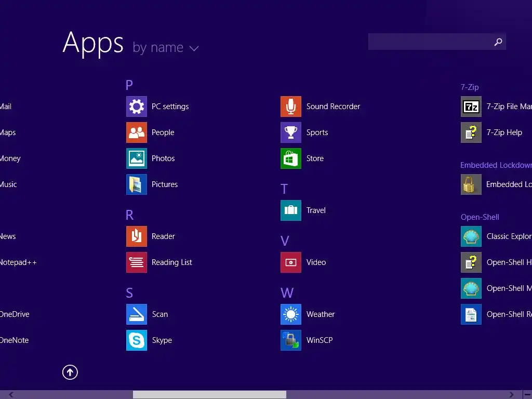Launch the 7-Zip File Manager icon
This screenshot has height=399, width=532.
[x=471, y=107]
